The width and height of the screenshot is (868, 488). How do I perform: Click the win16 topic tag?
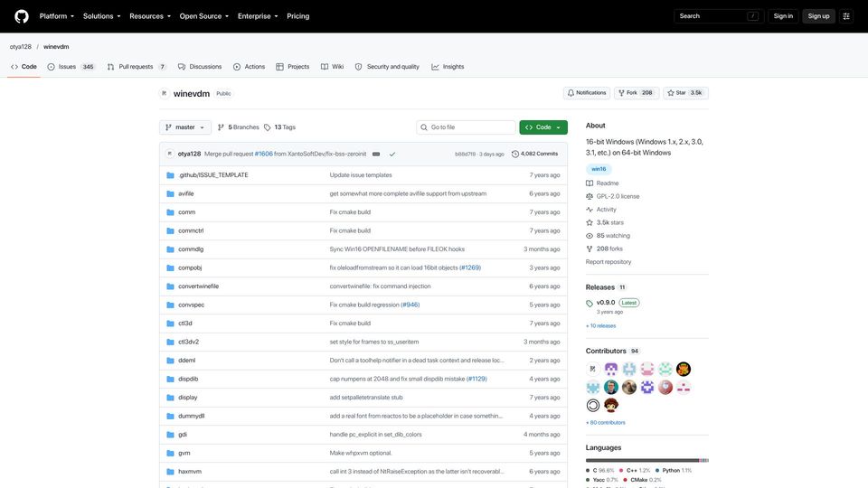coord(599,169)
